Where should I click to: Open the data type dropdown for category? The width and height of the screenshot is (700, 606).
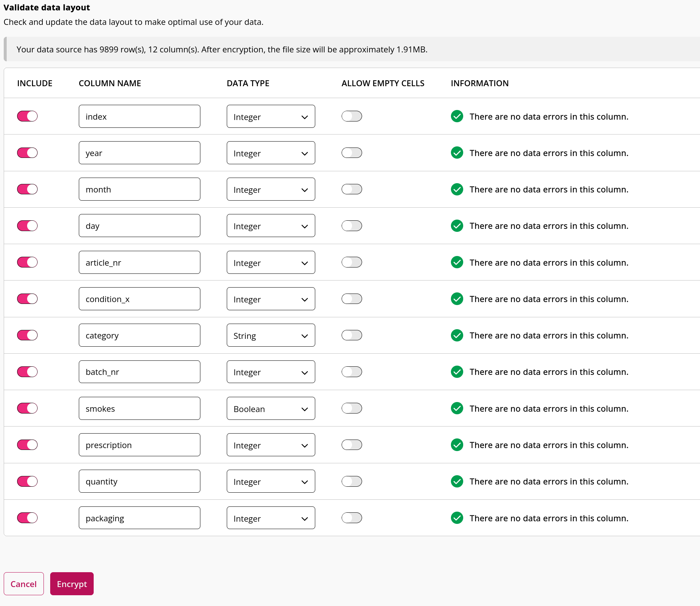click(271, 335)
